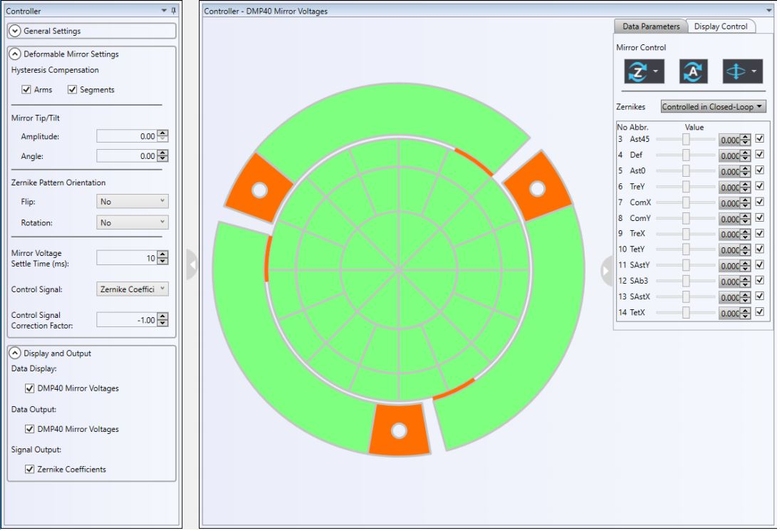This screenshot has width=780, height=531.
Task: Pin the Controller panel with pin icon
Action: [173, 10]
